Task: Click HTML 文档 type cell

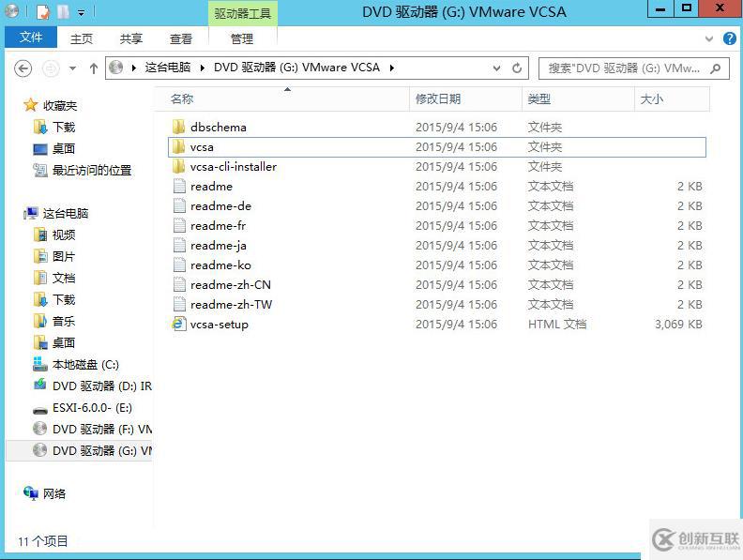Action: click(x=556, y=324)
